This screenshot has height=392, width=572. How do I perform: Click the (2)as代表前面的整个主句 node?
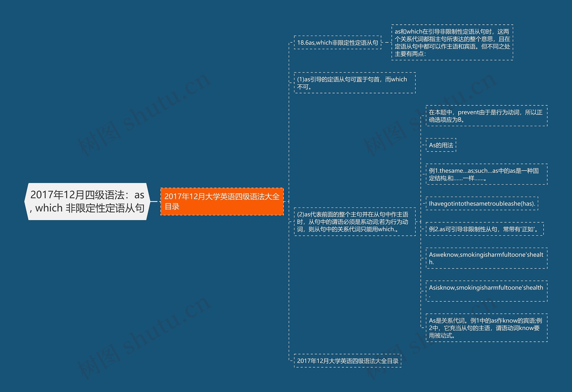354,222
